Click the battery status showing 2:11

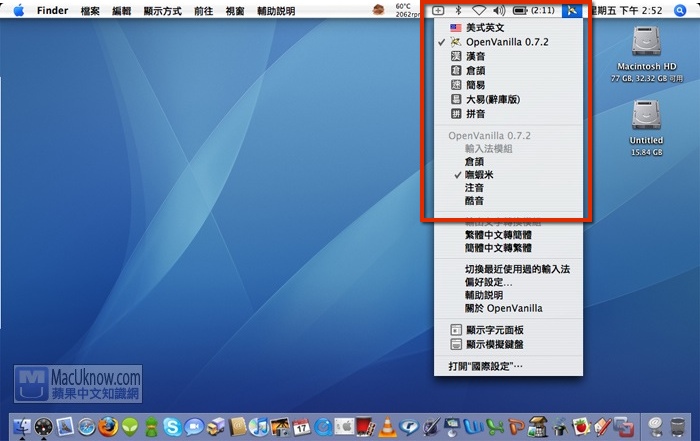coord(533,10)
